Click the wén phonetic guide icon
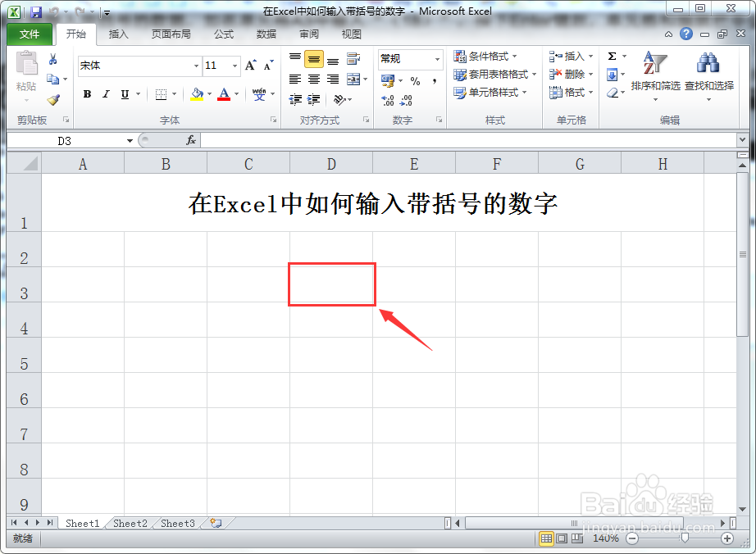Image resolution: width=756 pixels, height=554 pixels. tap(259, 94)
